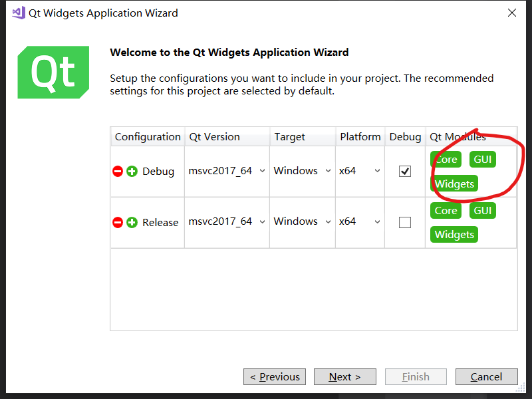
Task: Click the Qt Modules column header
Action: point(471,137)
